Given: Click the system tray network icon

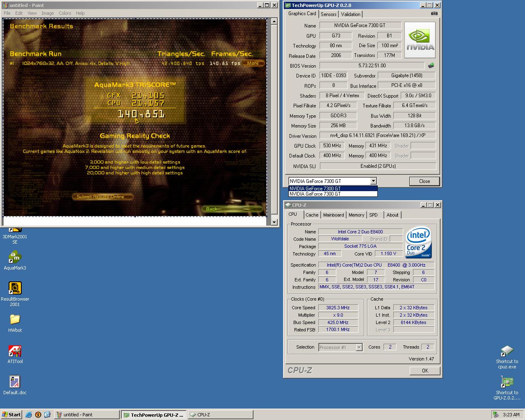Looking at the screenshot, I should pyautogui.click(x=496, y=415).
